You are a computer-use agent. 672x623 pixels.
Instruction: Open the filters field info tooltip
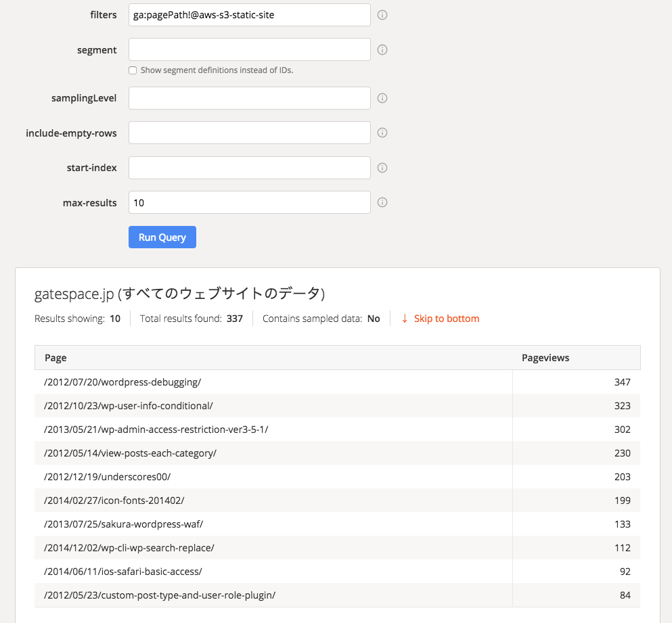[x=382, y=14]
